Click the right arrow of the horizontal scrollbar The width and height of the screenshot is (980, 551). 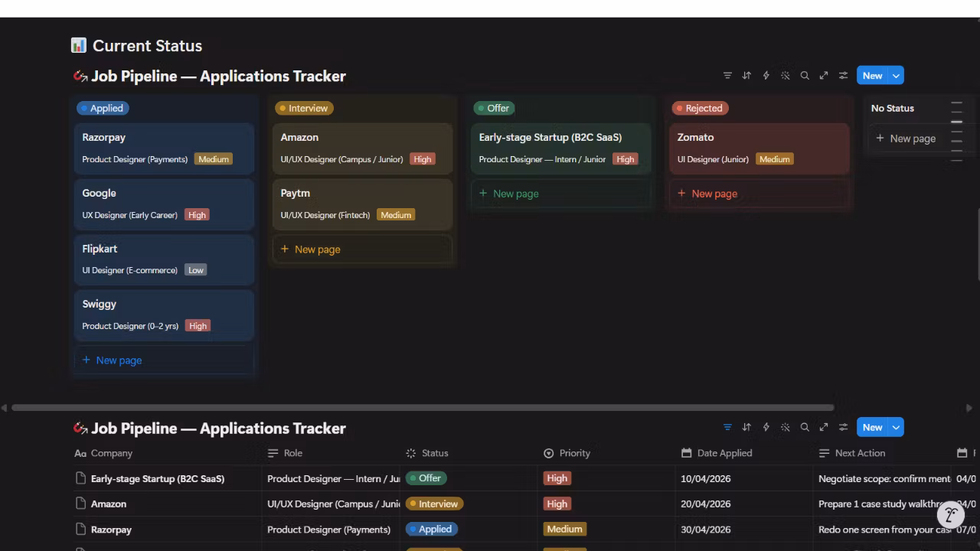tap(969, 408)
